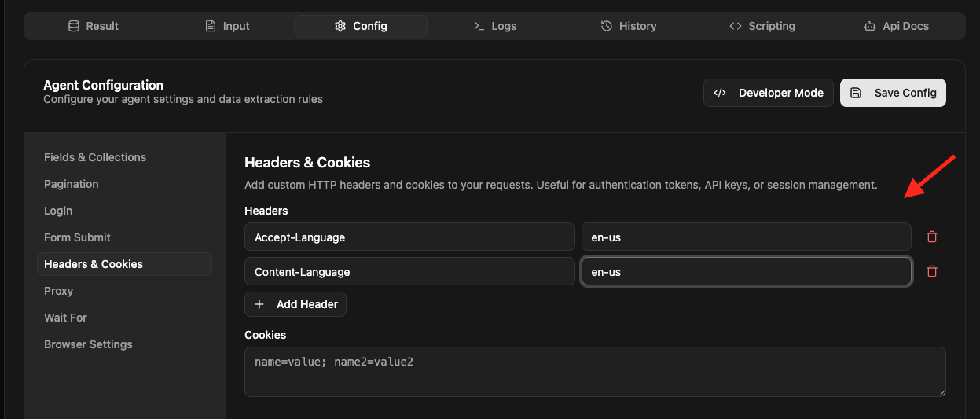Add a new header row
980x419 pixels.
click(295, 304)
